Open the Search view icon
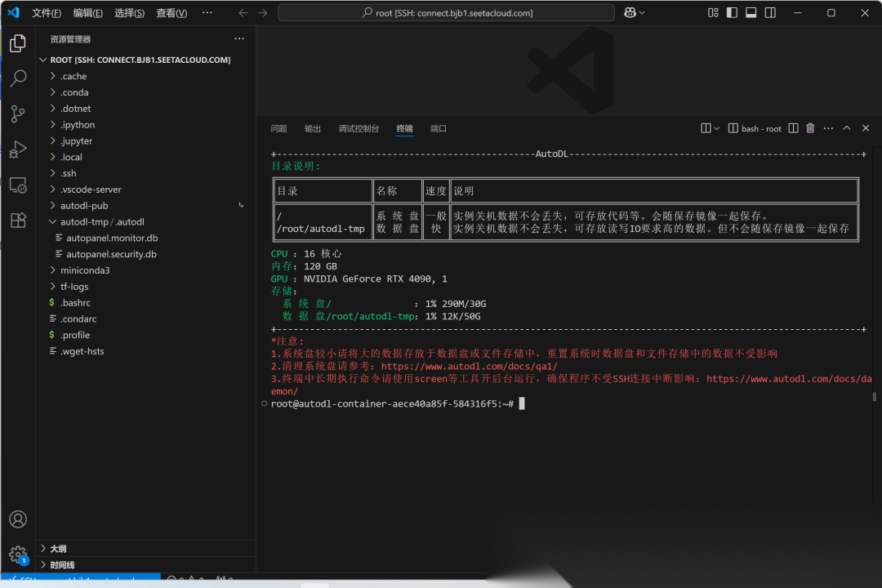This screenshot has width=882, height=588. (18, 78)
